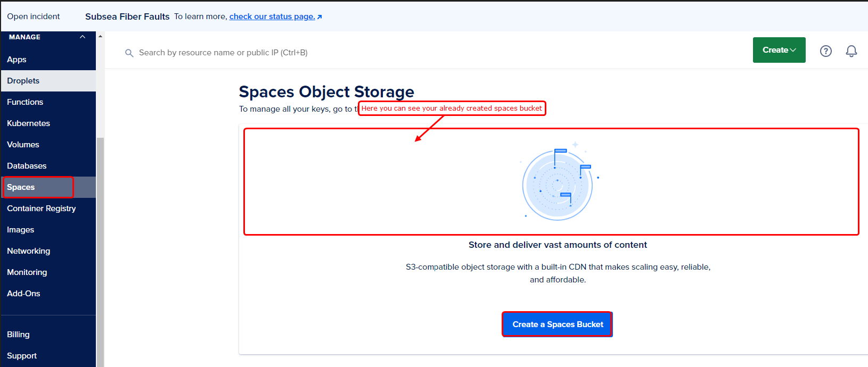Select Container Registry menu item
The image size is (868, 367).
point(42,208)
